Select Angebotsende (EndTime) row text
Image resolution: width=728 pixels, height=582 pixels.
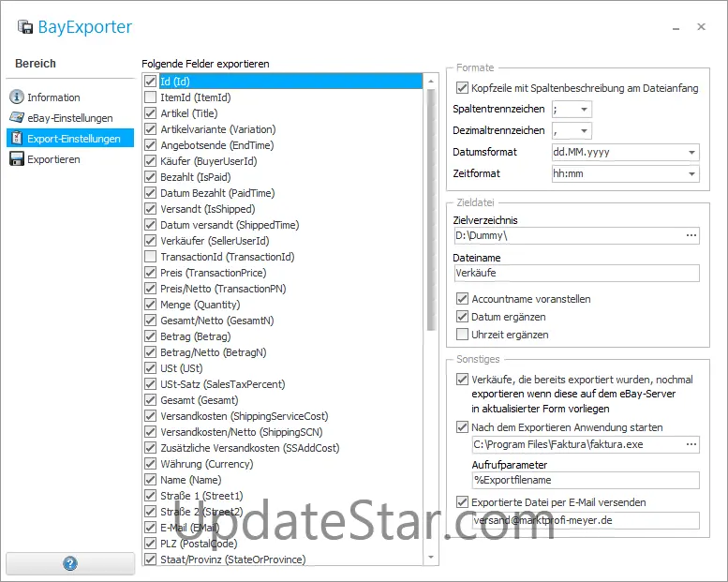[216, 145]
